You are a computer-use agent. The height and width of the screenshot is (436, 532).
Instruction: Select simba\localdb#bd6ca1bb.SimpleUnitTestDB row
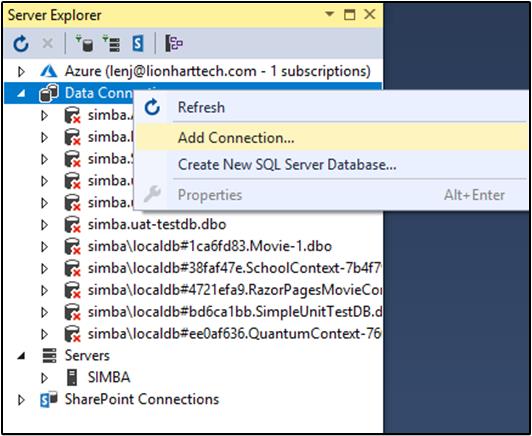pos(235,312)
